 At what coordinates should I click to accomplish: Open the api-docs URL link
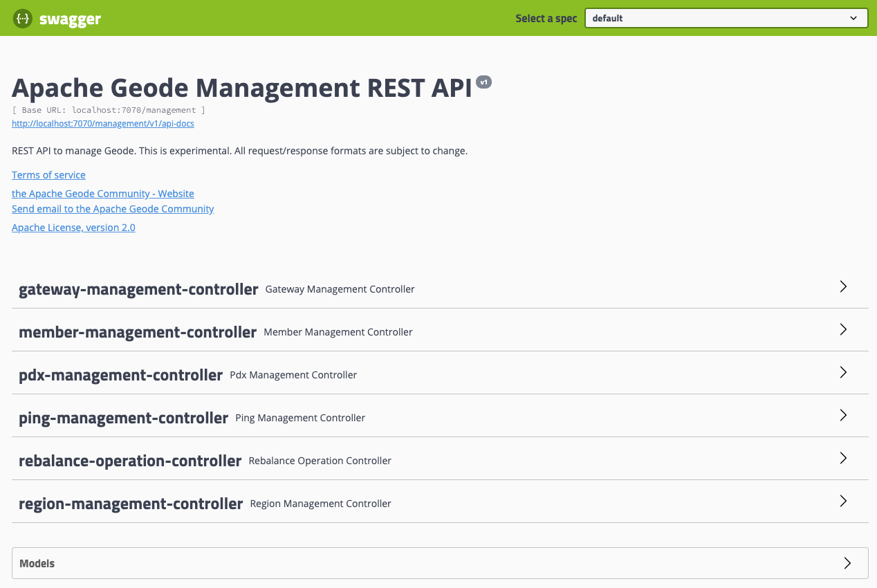tap(103, 124)
